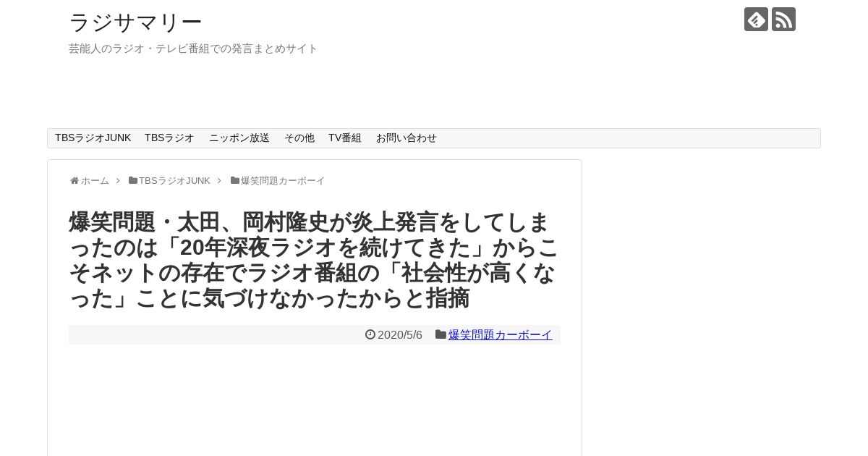Click the chevron after TBSラジオJUNK breadcrumb
The image size is (868, 456).
pos(219,181)
